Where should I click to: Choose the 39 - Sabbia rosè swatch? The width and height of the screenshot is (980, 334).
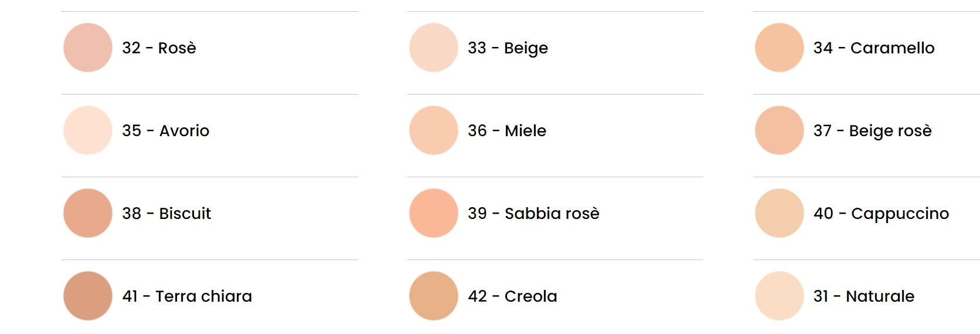pos(434,213)
